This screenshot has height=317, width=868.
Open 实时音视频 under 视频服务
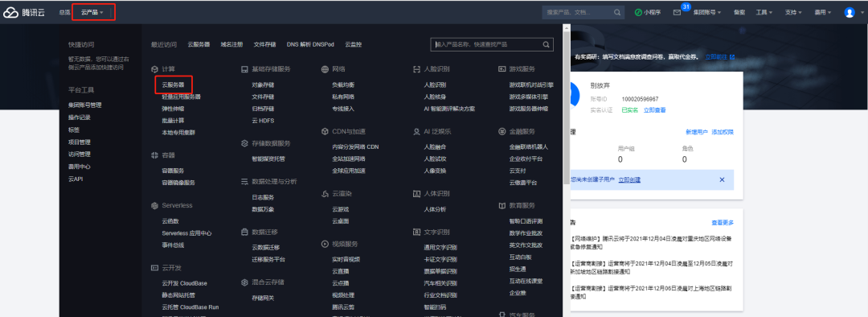pyautogui.click(x=346, y=259)
